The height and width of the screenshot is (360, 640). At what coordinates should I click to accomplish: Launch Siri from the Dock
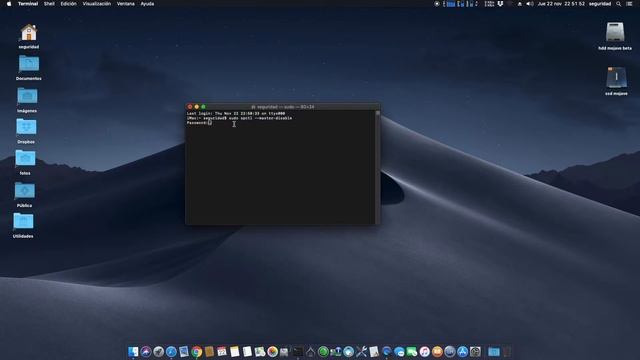[146, 351]
